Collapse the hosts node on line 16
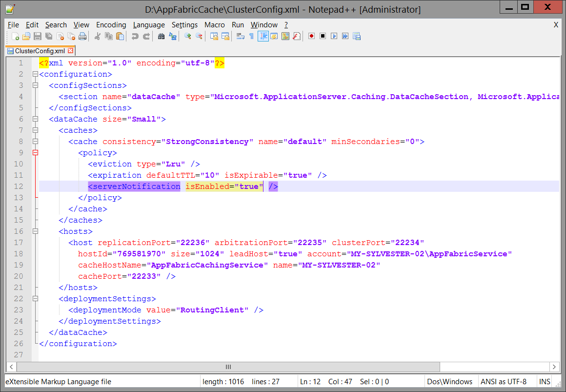The image size is (566, 392). (x=35, y=231)
